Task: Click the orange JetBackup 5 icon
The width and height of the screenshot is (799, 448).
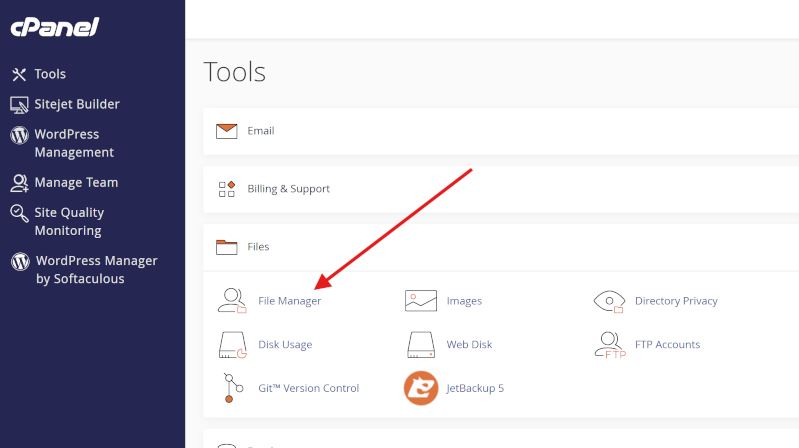Action: 421,388
